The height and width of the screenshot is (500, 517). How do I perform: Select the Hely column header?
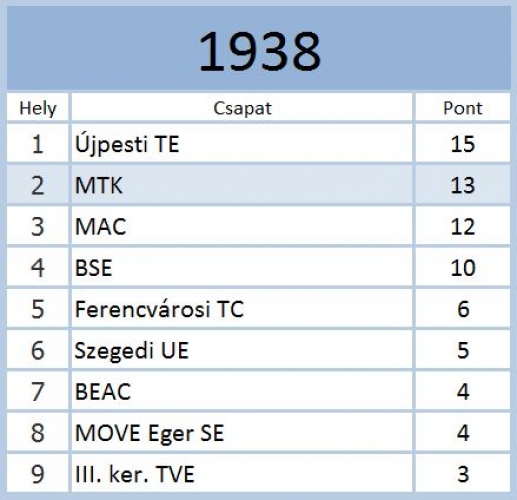pyautogui.click(x=38, y=107)
